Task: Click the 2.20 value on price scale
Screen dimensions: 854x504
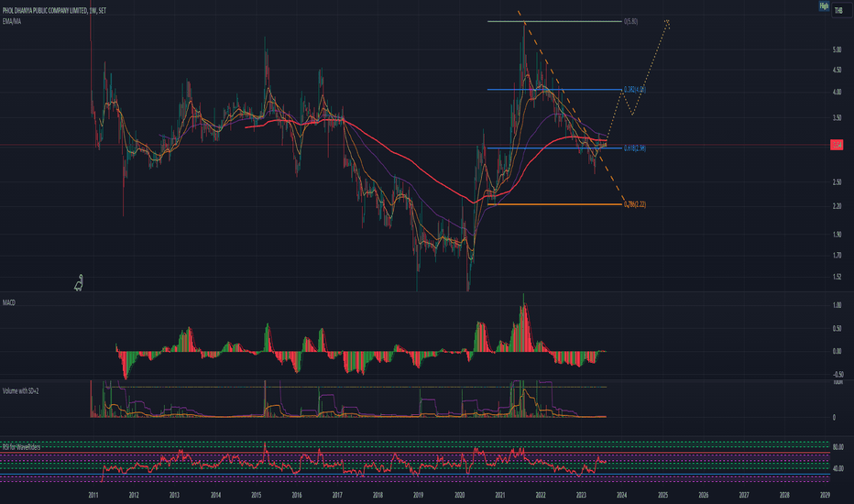Action: coord(837,206)
